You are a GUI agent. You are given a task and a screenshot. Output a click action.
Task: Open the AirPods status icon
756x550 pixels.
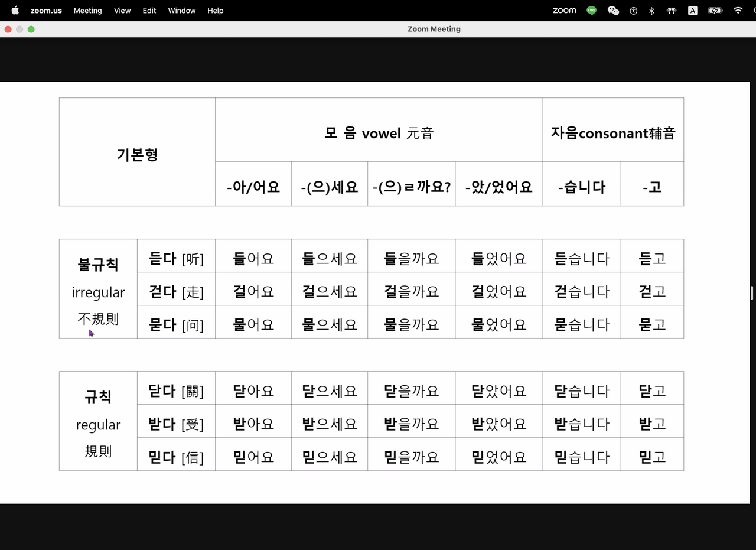tap(671, 11)
